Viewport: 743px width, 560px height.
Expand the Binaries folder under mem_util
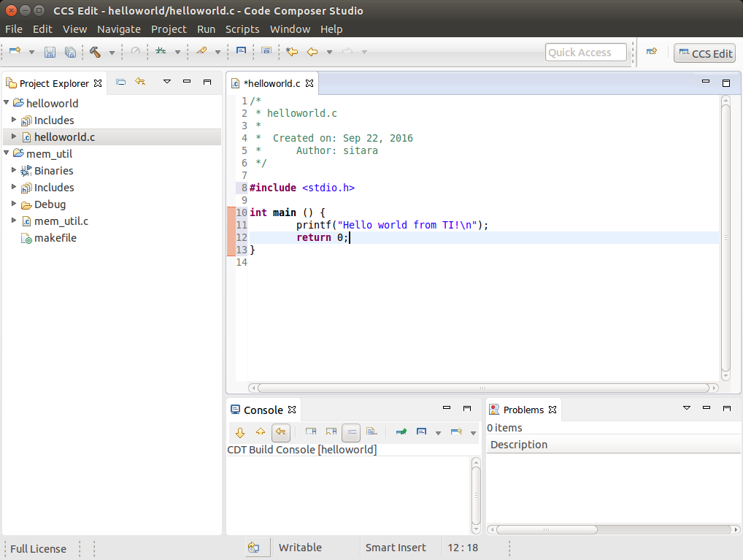pos(14,170)
